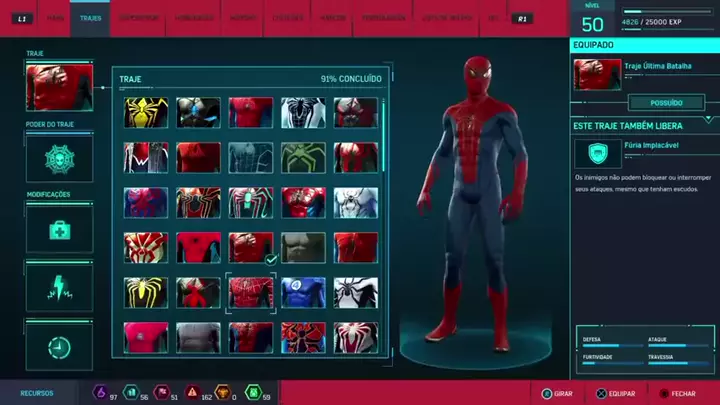
Task: Pick the white suit with black spider, top row
Action: point(303,112)
